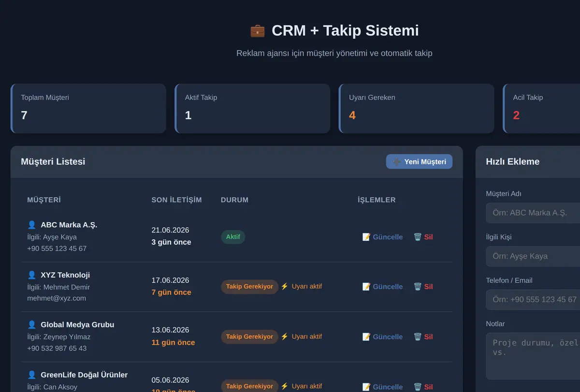Update Global Medya Grubu via Güncelle
The height and width of the screenshot is (392, 580).
(x=382, y=337)
